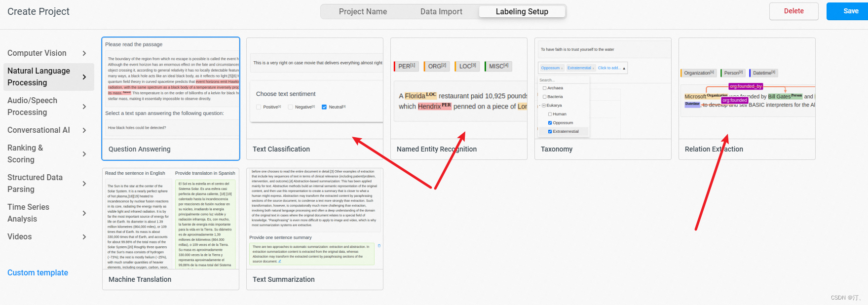This screenshot has width=868, height=305.
Task: Click "Provide translaton in Spanish" heading
Action: click(205, 173)
